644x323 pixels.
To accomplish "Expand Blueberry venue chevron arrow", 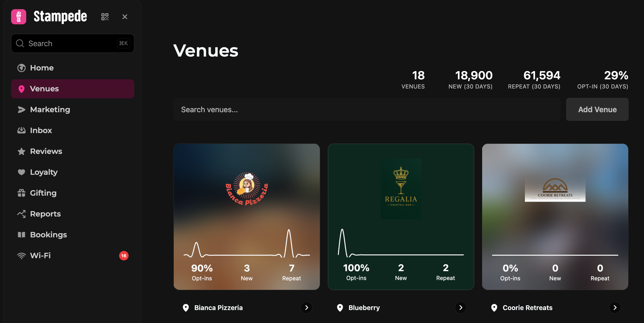I will point(460,308).
